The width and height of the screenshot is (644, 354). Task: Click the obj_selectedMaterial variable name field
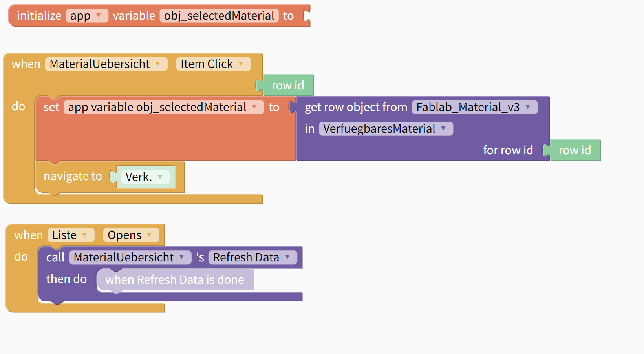219,16
